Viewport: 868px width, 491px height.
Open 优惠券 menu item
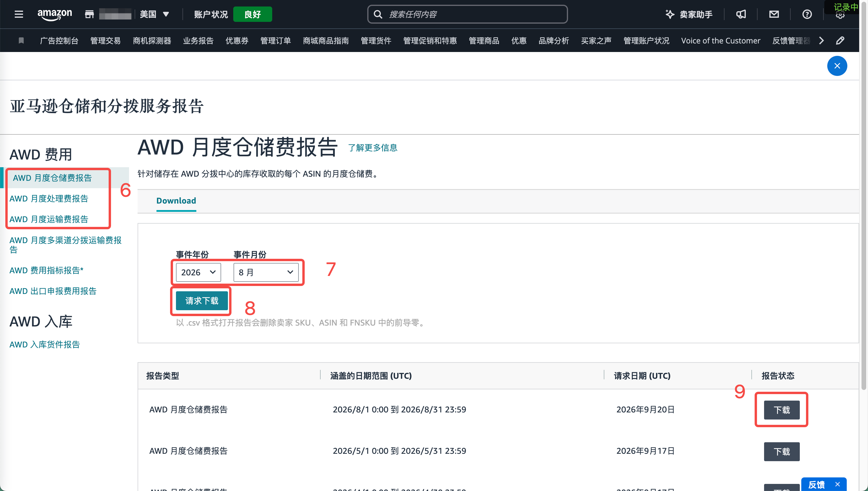[237, 40]
